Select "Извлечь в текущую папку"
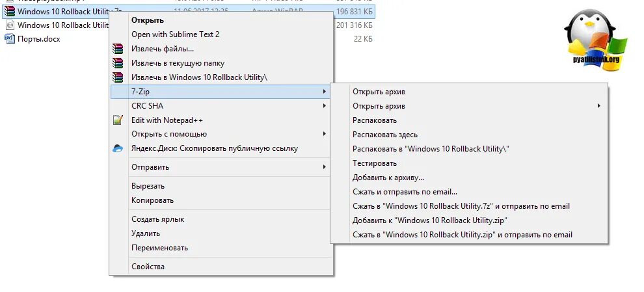Image resolution: width=644 pixels, height=292 pixels. pyautogui.click(x=221, y=63)
